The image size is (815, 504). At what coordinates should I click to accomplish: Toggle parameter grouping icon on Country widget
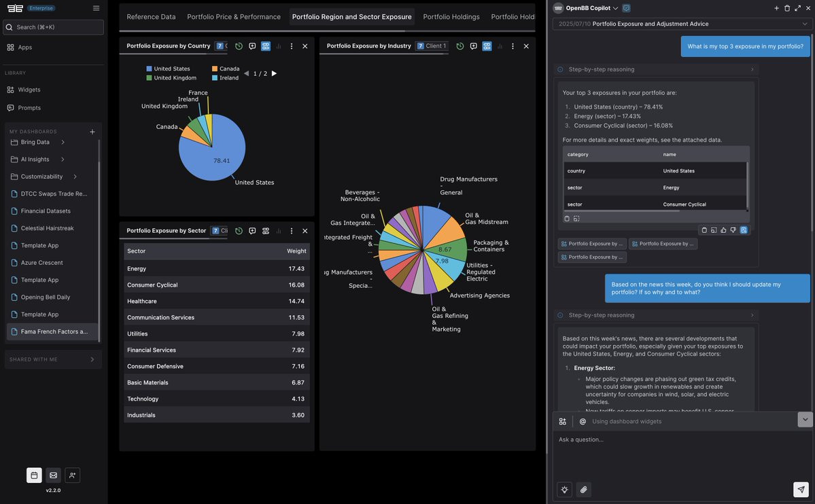coord(266,46)
